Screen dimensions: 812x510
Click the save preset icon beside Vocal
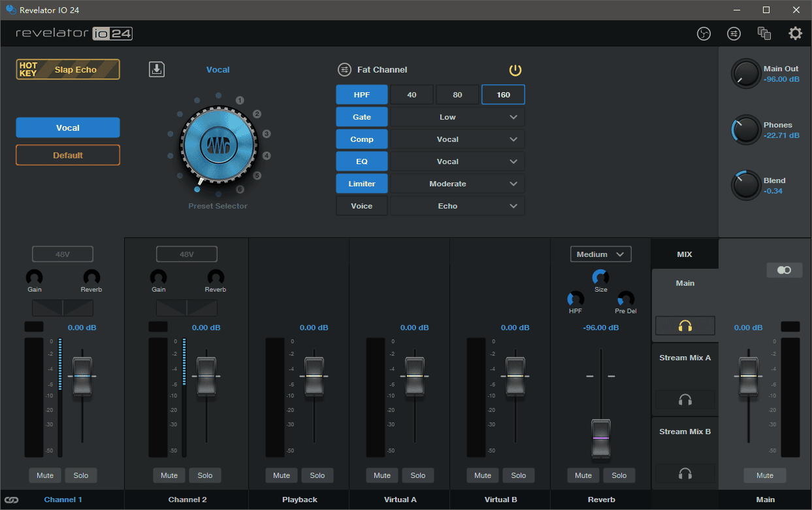[157, 69]
